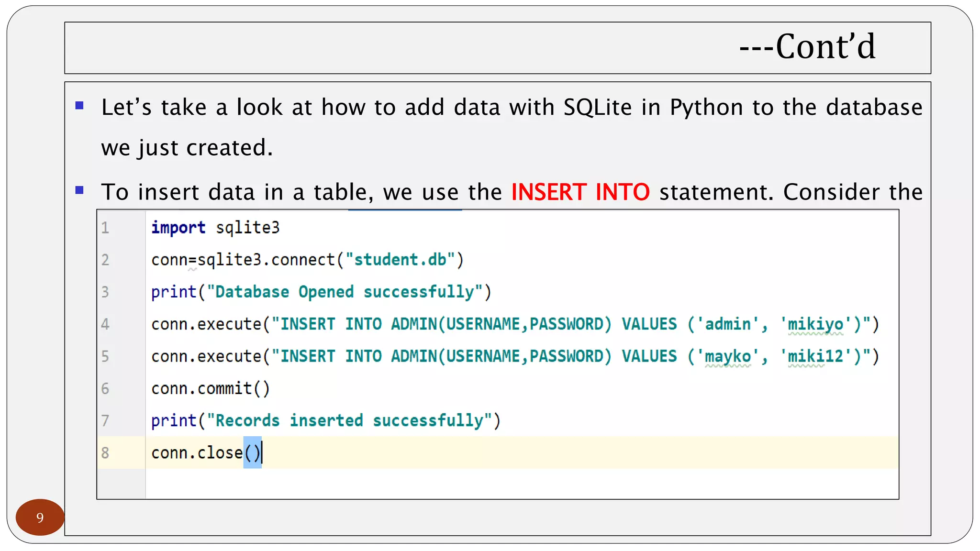Click the slide number 9 badge
This screenshot has height=551, width=980.
pyautogui.click(x=40, y=517)
